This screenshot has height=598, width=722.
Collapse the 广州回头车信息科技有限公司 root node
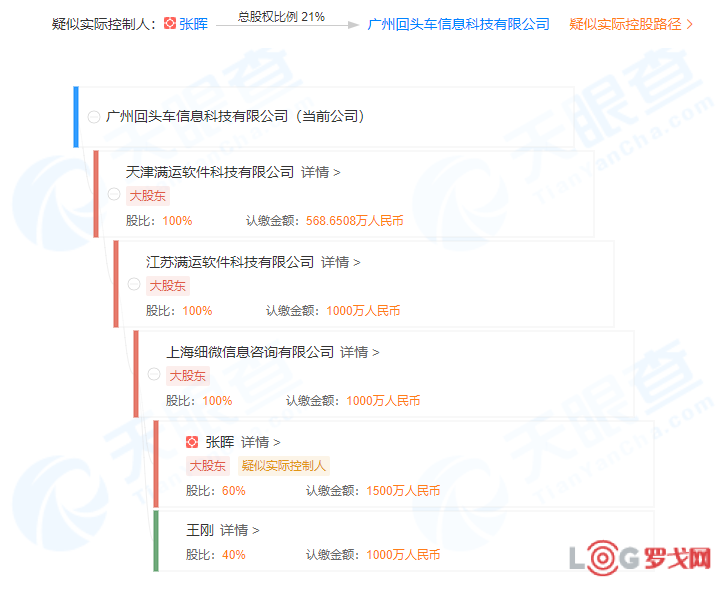(x=94, y=117)
